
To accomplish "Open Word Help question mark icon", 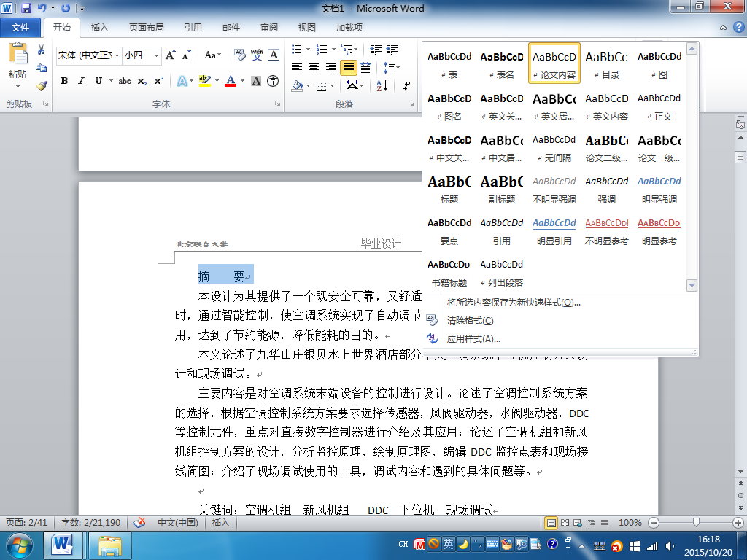I will tap(738, 27).
